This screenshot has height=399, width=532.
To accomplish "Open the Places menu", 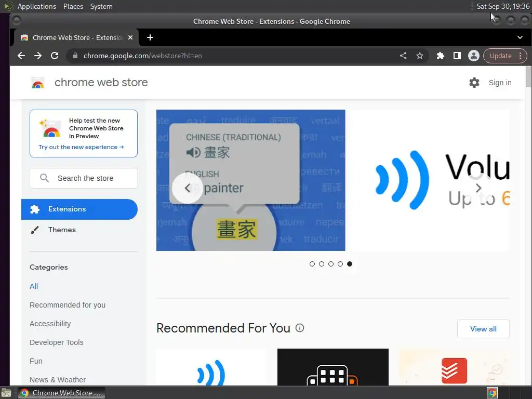I will (73, 6).
